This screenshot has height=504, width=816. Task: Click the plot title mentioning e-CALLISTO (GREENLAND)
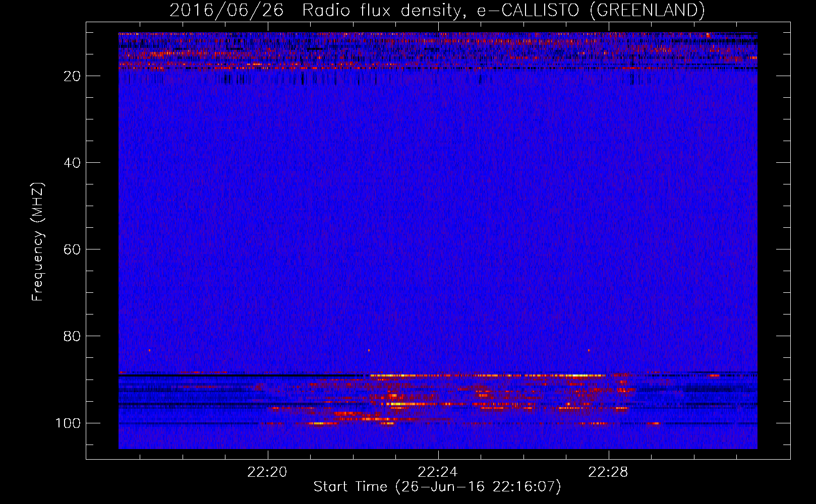[x=437, y=10]
